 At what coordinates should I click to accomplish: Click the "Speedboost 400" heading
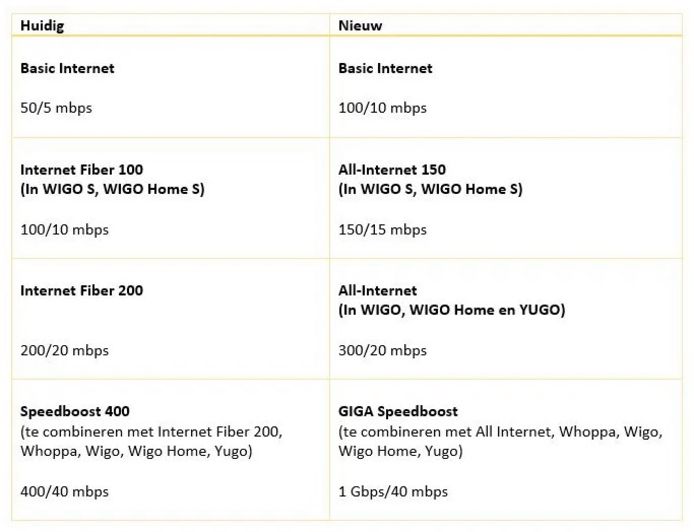[x=75, y=411]
